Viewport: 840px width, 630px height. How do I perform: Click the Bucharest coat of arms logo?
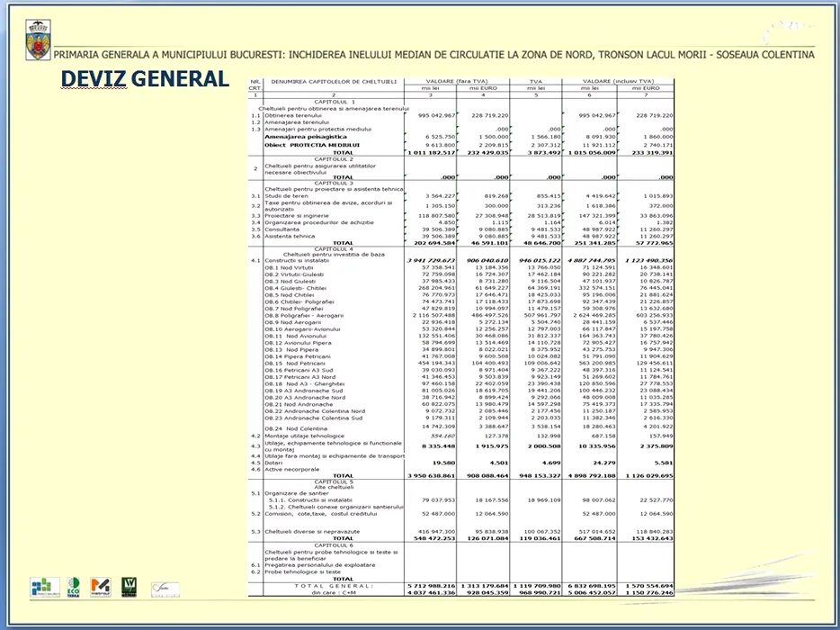point(37,41)
